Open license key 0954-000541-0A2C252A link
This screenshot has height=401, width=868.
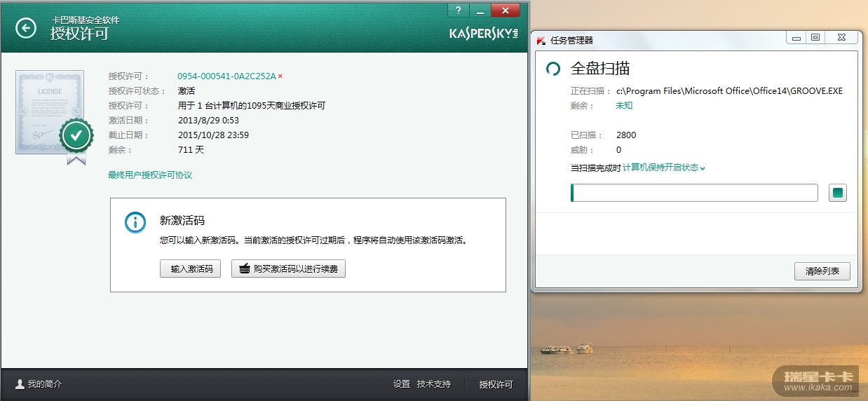[226, 76]
